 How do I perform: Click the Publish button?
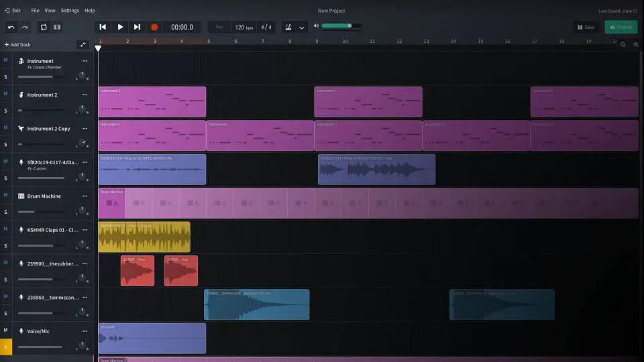621,27
